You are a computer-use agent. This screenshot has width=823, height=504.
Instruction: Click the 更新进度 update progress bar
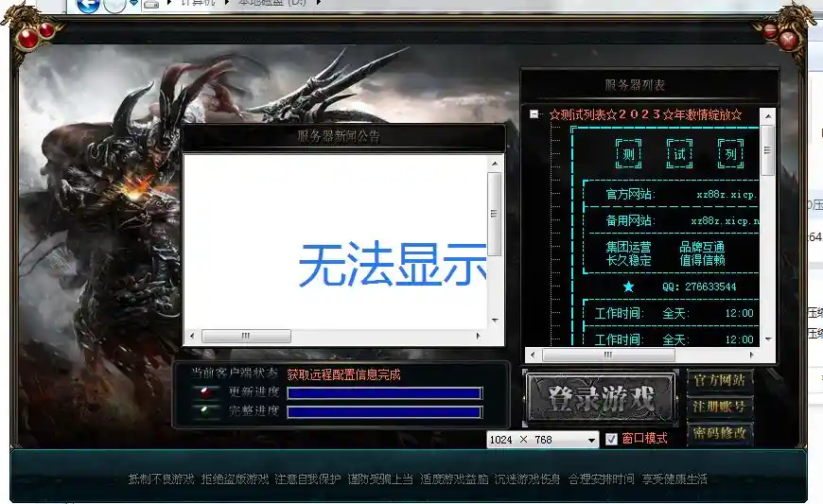coord(384,393)
